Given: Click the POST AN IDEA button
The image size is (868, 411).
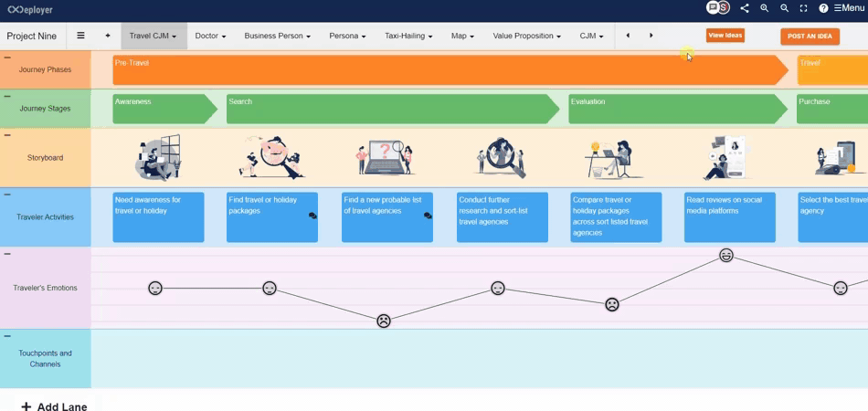Looking at the screenshot, I should coord(810,36).
